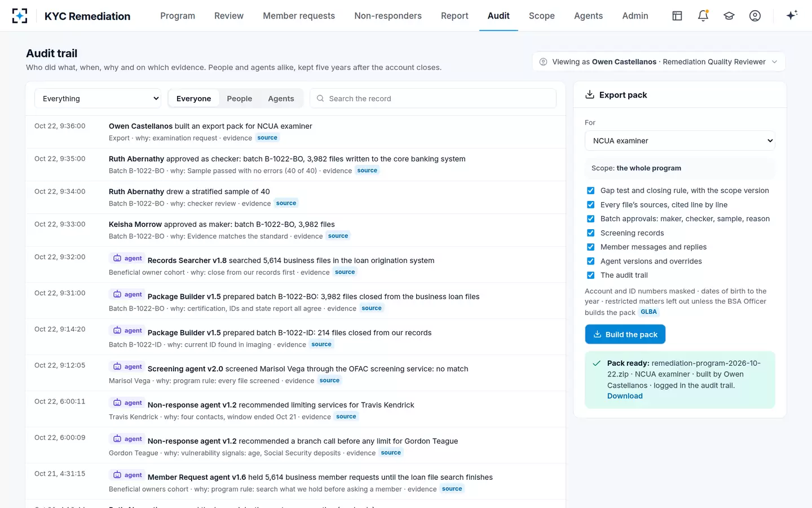The height and width of the screenshot is (508, 812).
Task: Open the Admin tab
Action: (x=635, y=16)
